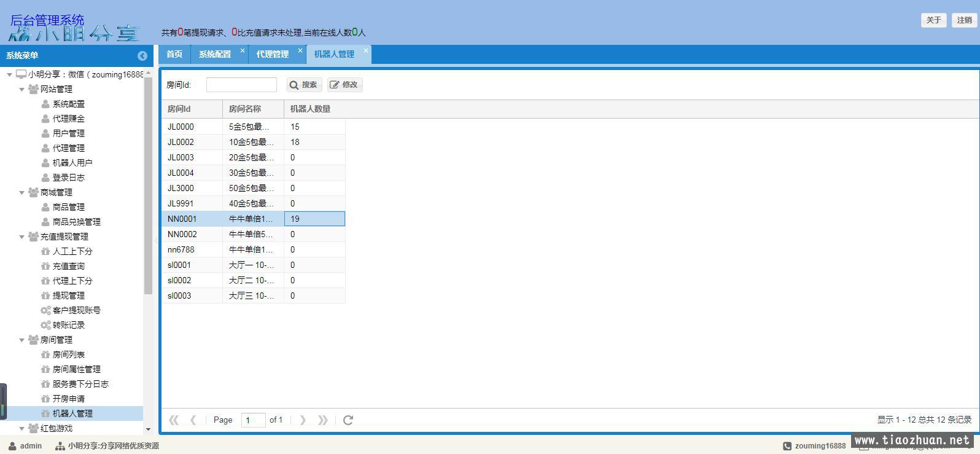Image resolution: width=980 pixels, height=454 pixels.
Task: Click the 商城管理 group icon
Action: pos(33,192)
